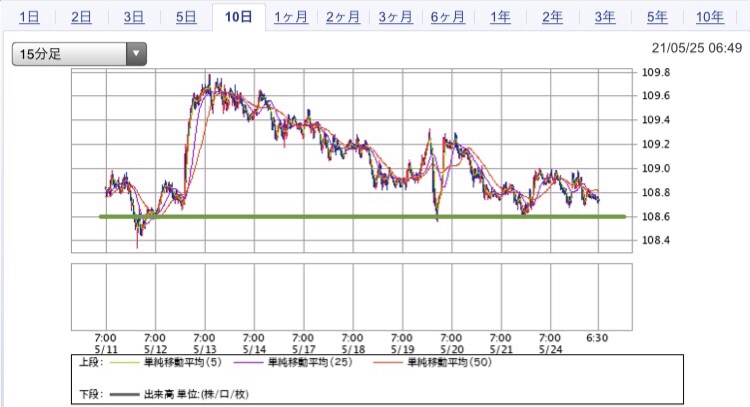Click the 下段 legend label
Screen dimensions: 750x407
[91, 394]
